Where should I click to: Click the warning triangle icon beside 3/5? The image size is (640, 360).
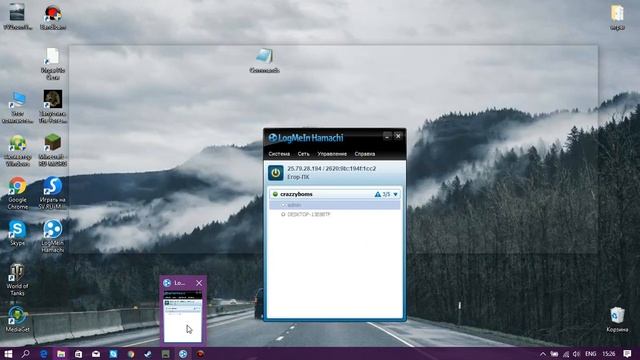pos(378,194)
